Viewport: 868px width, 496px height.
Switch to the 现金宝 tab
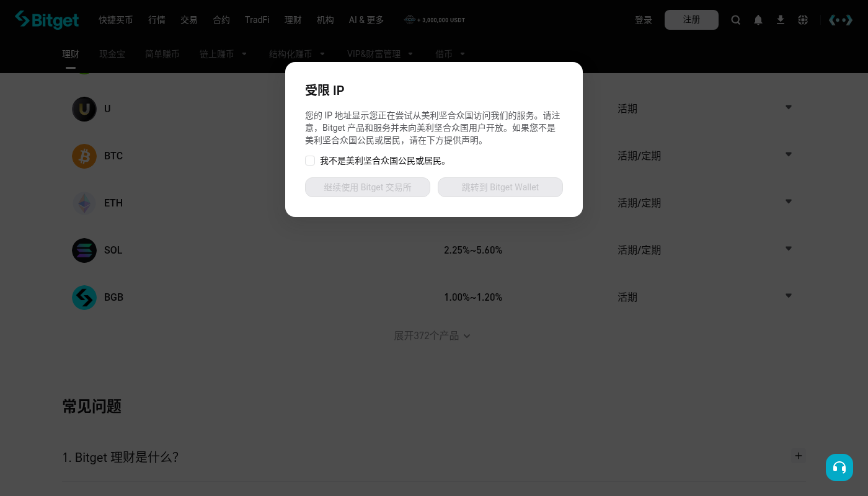tap(112, 54)
